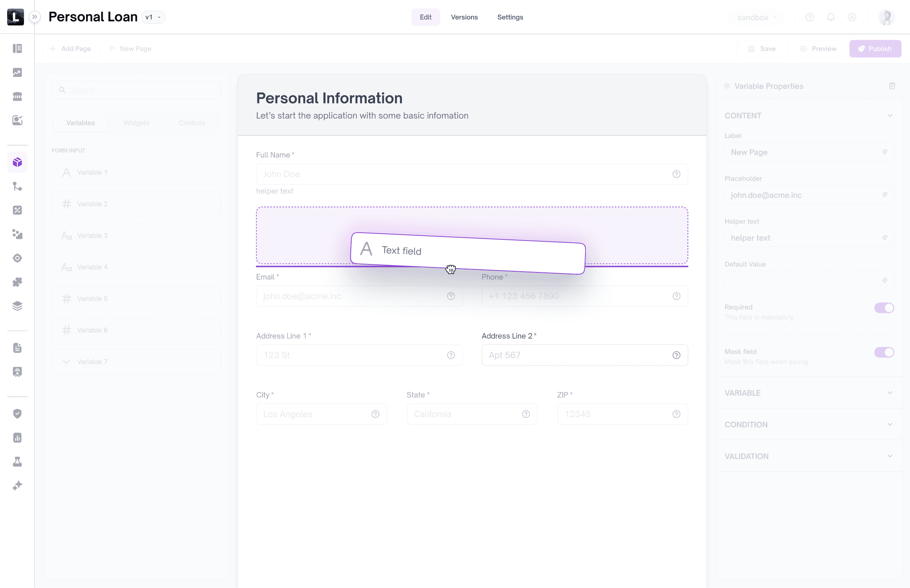The height and width of the screenshot is (588, 910).
Task: Open the notifications bell icon
Action: click(x=830, y=17)
